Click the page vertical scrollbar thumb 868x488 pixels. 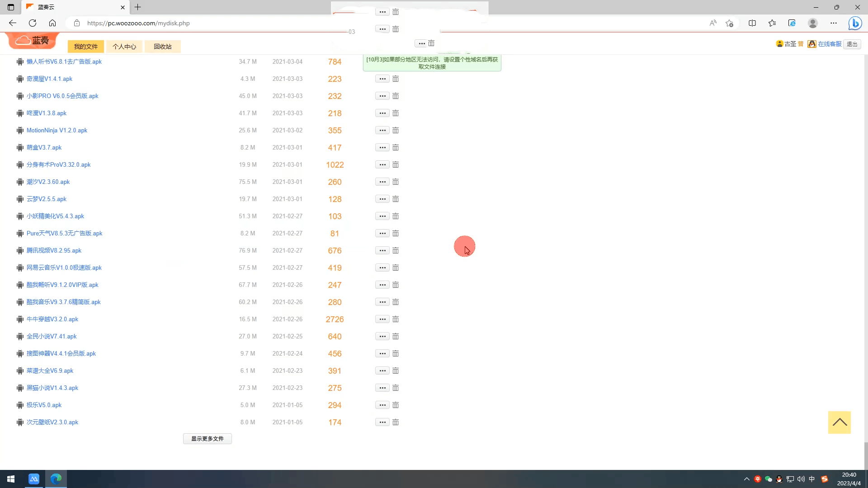(866, 455)
